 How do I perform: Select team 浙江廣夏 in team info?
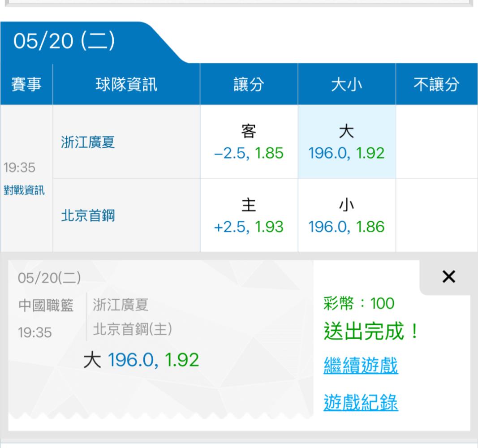point(88,142)
